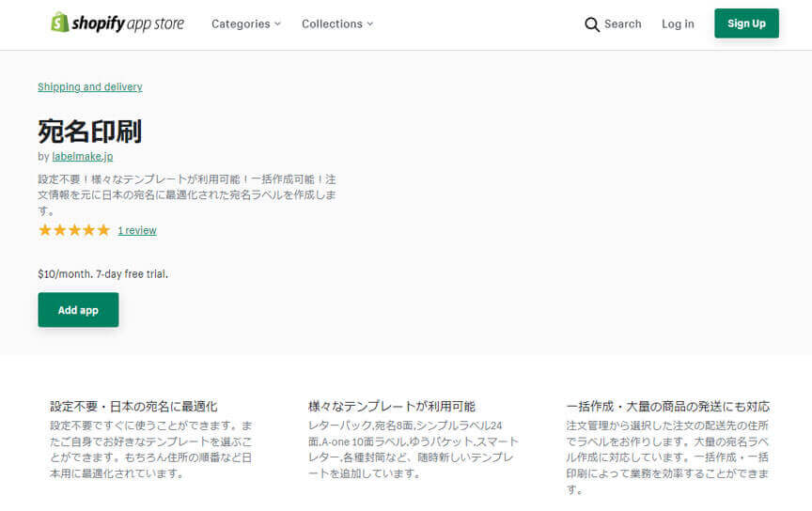Follow the Shipping and delivery breadcrumb link
The image size is (812, 511).
pyautogui.click(x=90, y=87)
